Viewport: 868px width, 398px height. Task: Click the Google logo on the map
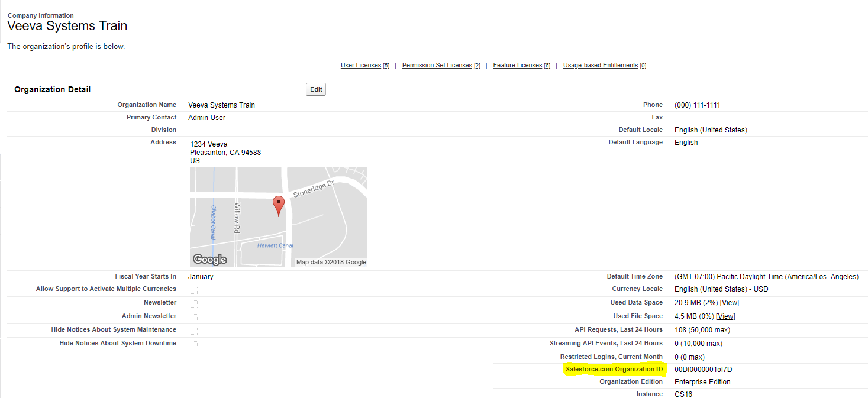click(210, 260)
